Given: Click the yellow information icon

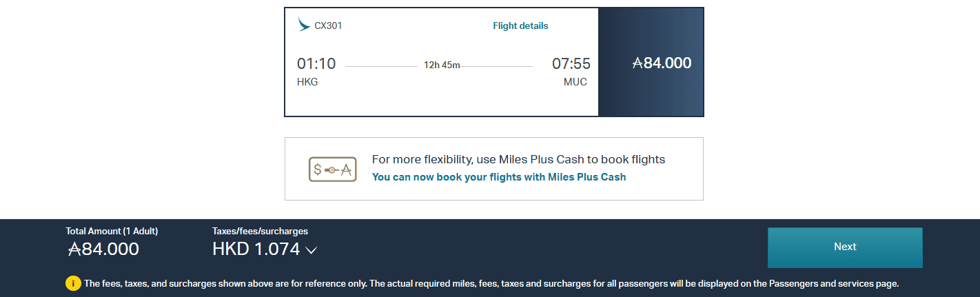Looking at the screenshot, I should [x=73, y=283].
